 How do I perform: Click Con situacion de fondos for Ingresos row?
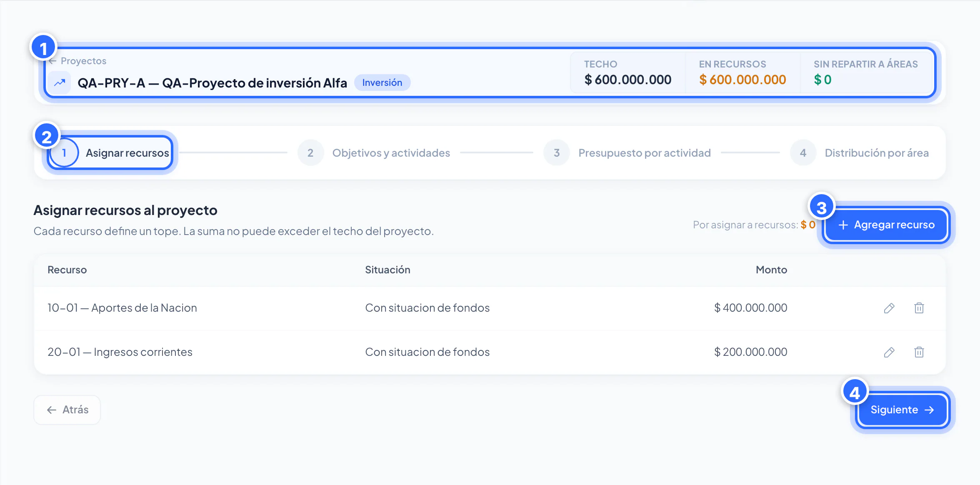(x=427, y=352)
